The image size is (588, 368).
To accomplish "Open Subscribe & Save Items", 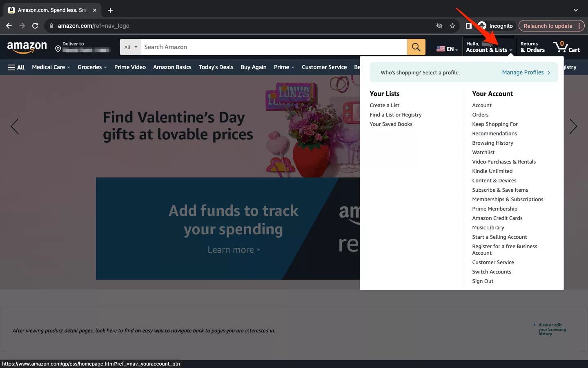I will pos(500,190).
